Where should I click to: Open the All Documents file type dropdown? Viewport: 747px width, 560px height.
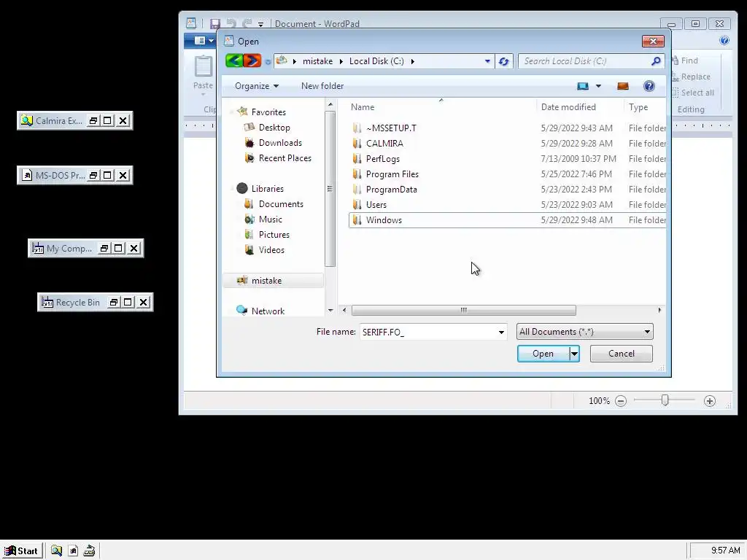(584, 332)
